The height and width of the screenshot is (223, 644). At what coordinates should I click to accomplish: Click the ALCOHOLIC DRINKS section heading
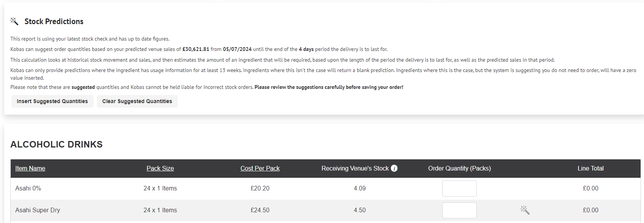tap(57, 144)
